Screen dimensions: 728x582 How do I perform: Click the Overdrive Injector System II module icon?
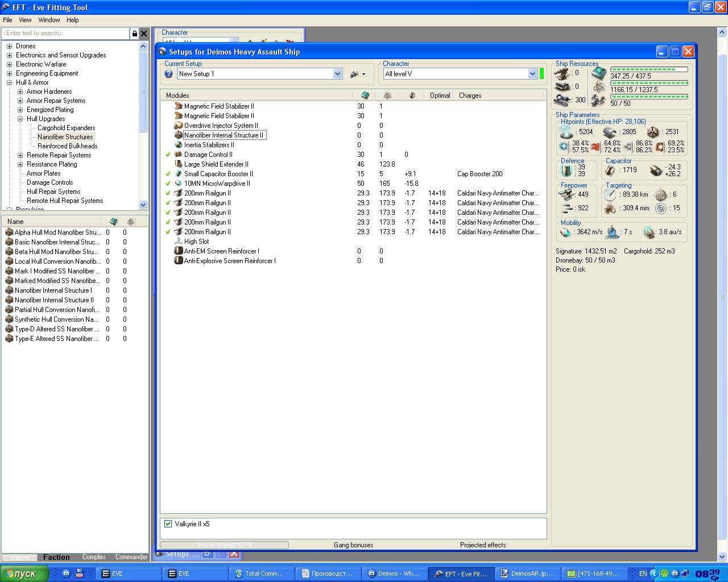click(179, 126)
